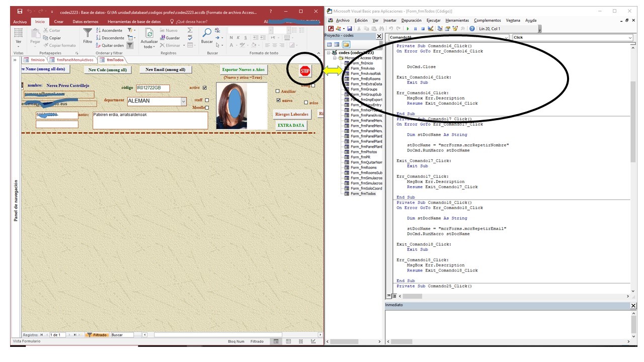The height and width of the screenshot is (362, 644).
Task: Select Form_frmPhotos in the project tree
Action: pos(363,152)
